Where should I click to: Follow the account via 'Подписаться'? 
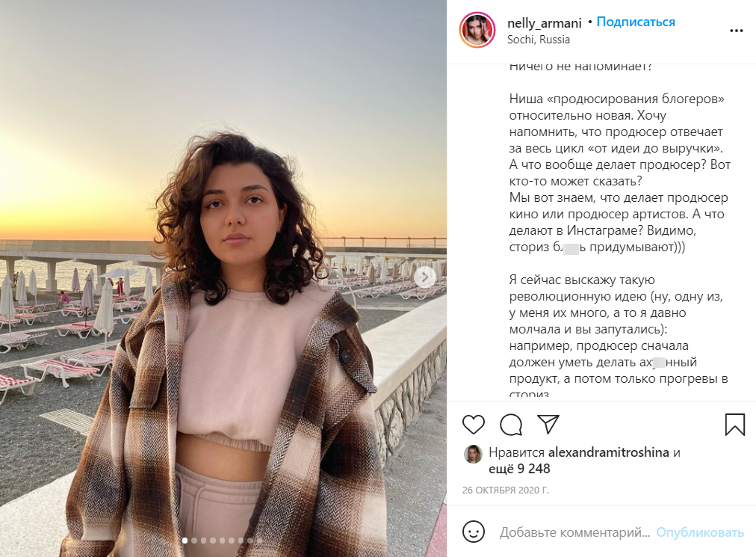click(636, 22)
